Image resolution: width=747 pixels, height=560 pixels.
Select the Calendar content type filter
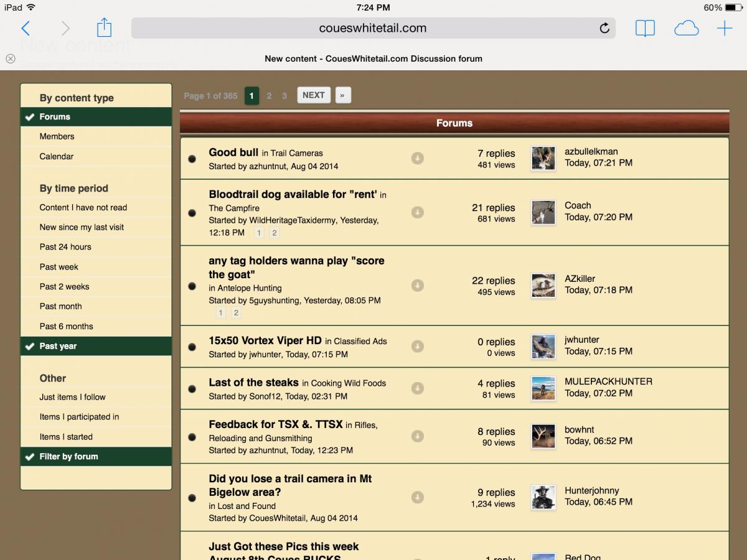tap(96, 156)
